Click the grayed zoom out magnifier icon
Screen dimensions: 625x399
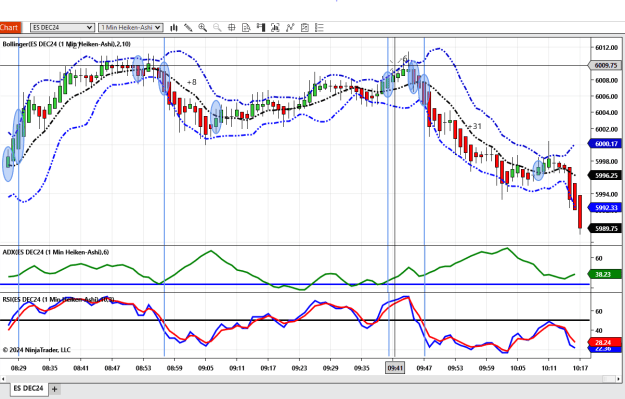coord(217,28)
